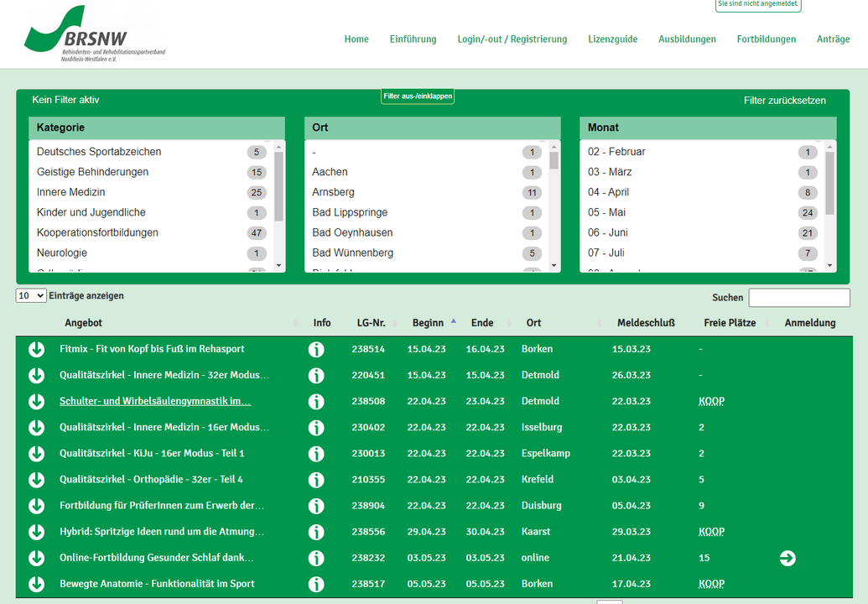Viewport: 868px width, 604px height.
Task: Expand details arrow for Schulter- und Wirbelsäulengymnastik row
Action: 37,401
